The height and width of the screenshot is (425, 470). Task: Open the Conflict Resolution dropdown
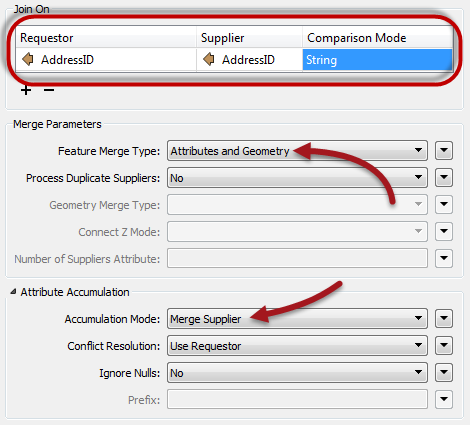click(x=297, y=346)
